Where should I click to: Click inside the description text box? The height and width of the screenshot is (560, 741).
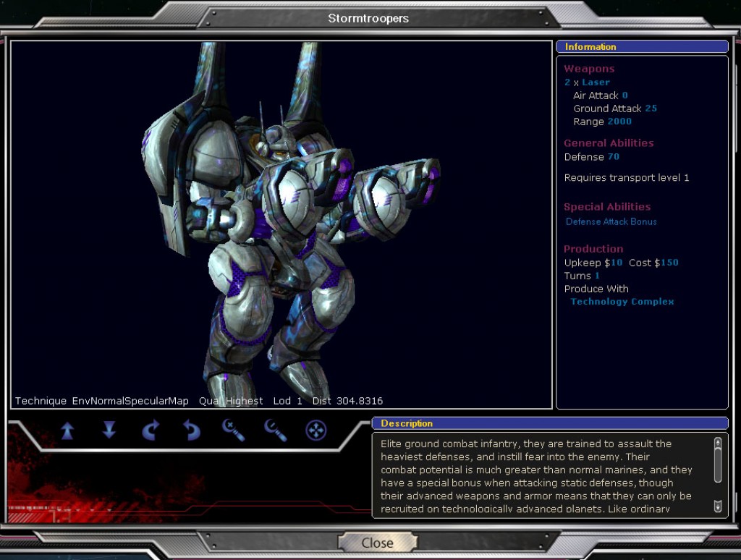539,475
